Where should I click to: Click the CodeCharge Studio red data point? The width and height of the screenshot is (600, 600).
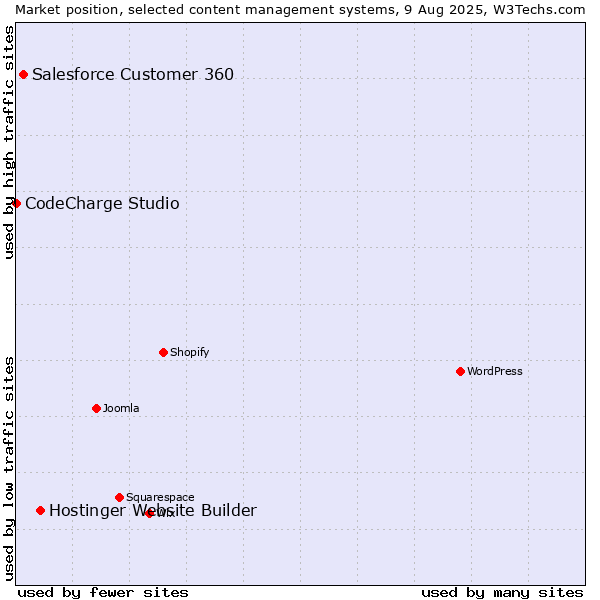tap(16, 204)
